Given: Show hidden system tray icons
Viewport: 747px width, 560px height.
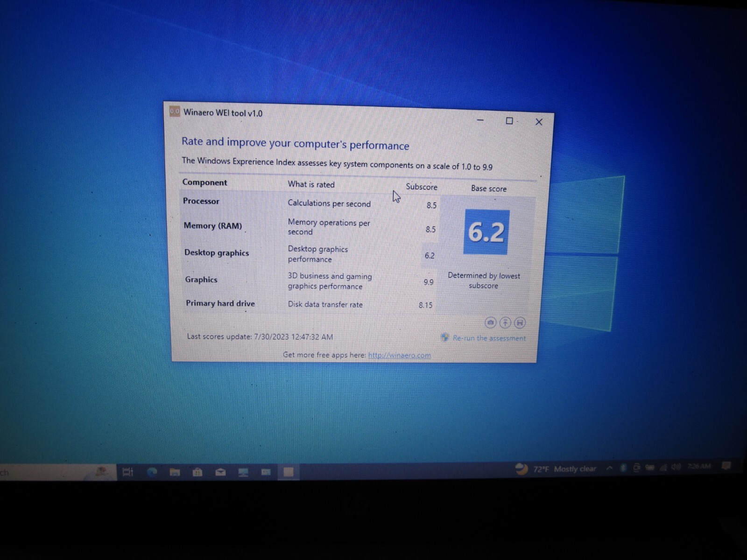Looking at the screenshot, I should (x=609, y=468).
